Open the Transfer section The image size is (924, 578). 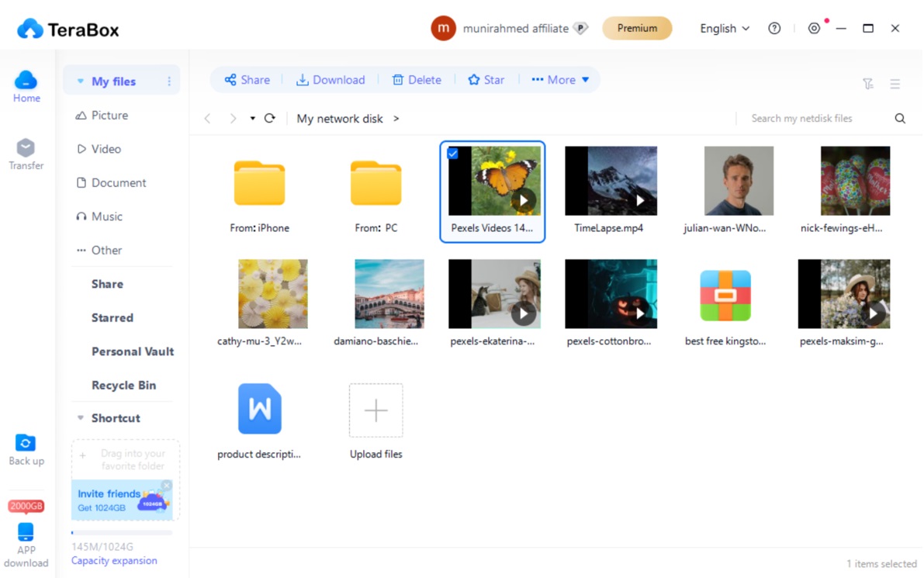[x=26, y=154]
